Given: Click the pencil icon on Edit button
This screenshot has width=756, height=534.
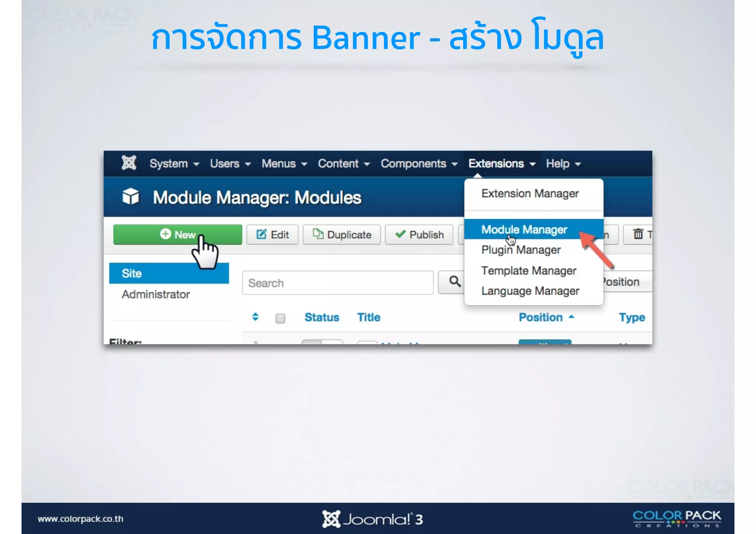Looking at the screenshot, I should click(x=261, y=234).
